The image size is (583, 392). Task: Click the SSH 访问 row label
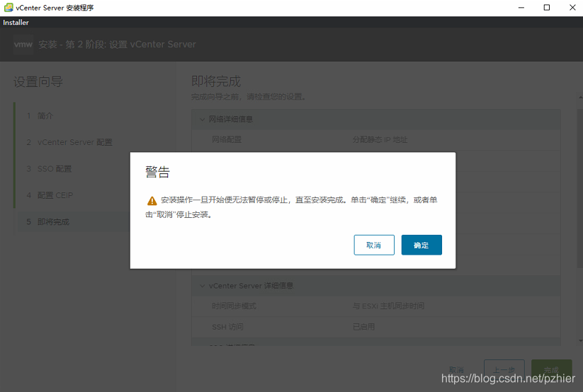[227, 327]
